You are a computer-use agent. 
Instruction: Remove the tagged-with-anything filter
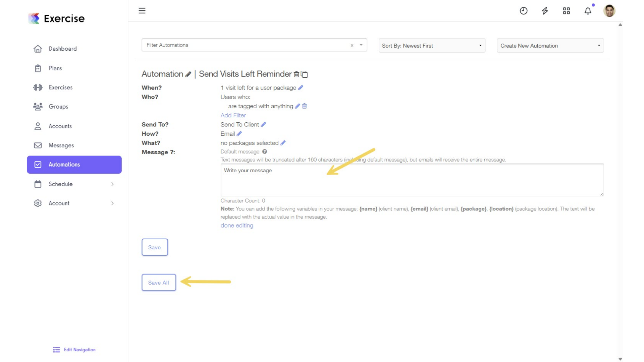click(x=305, y=106)
